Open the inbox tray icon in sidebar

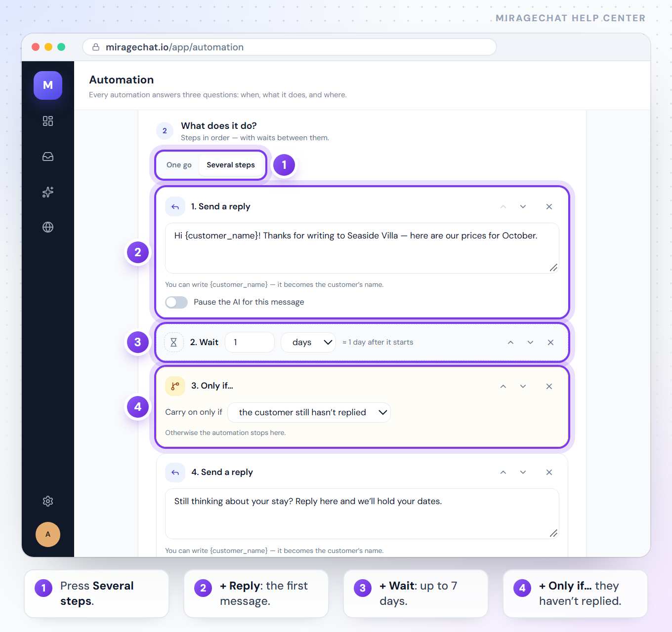pyautogui.click(x=48, y=157)
